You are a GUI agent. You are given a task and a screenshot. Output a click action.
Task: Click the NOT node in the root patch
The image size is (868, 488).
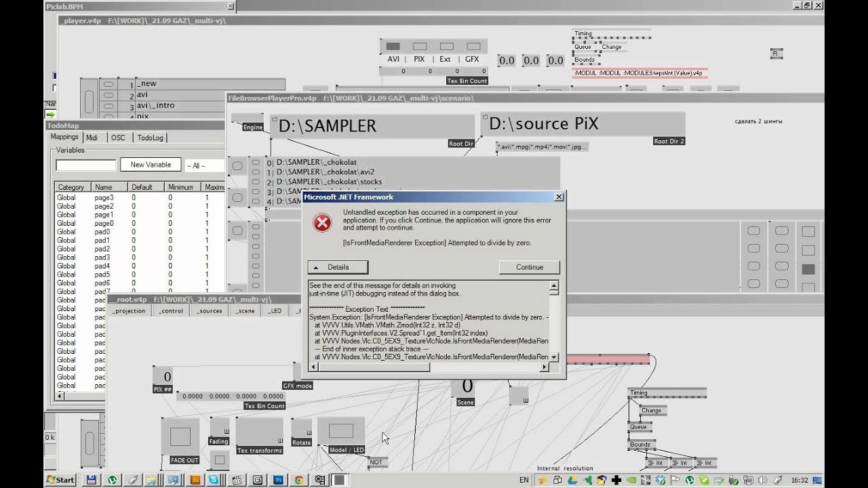click(x=376, y=462)
